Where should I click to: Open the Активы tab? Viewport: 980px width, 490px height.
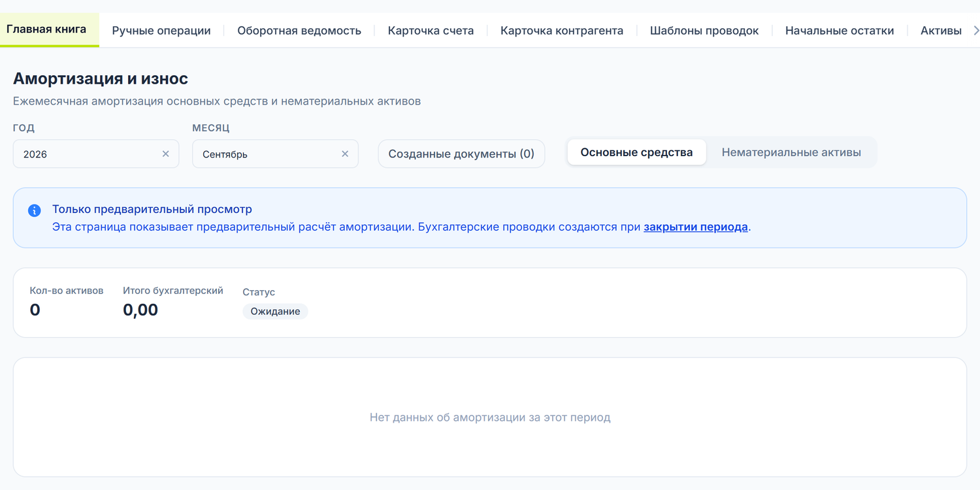pos(941,30)
